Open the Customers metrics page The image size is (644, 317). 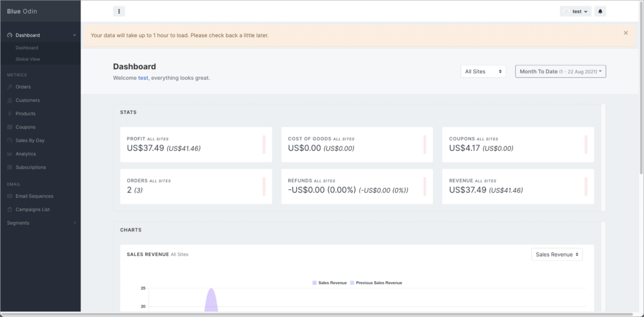(28, 100)
